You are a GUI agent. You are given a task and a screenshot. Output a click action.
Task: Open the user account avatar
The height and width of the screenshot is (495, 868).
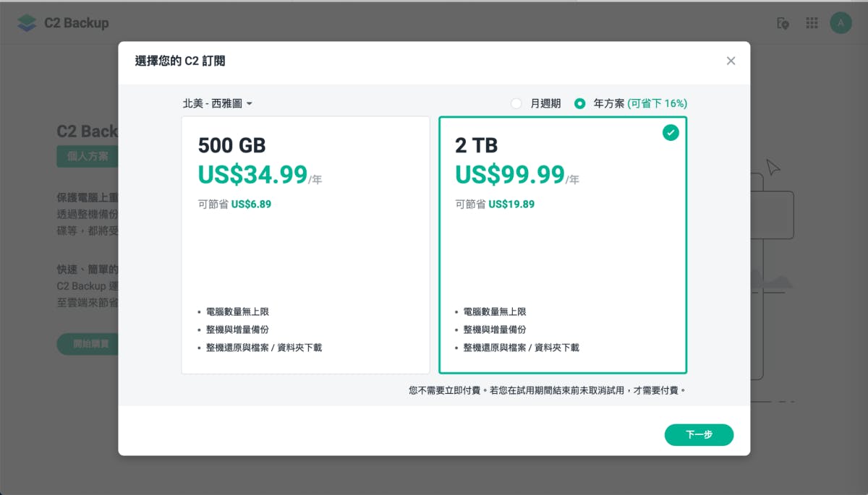pos(841,23)
